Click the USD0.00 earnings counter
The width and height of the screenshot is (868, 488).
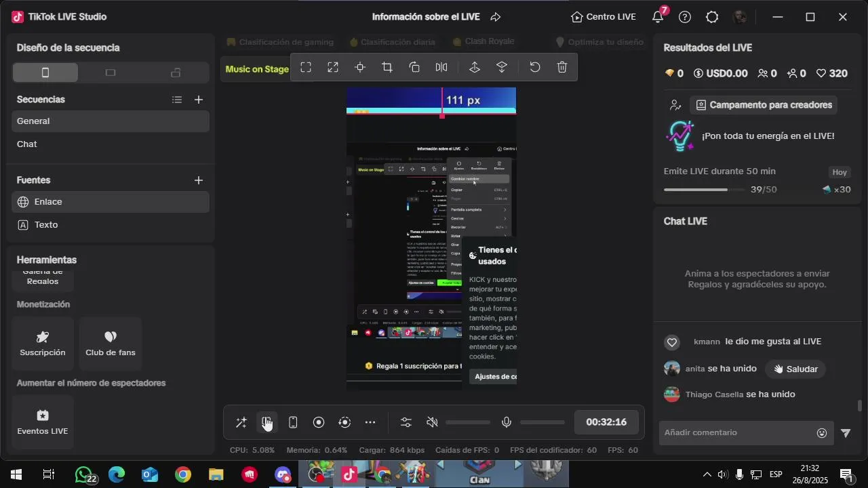coord(720,73)
